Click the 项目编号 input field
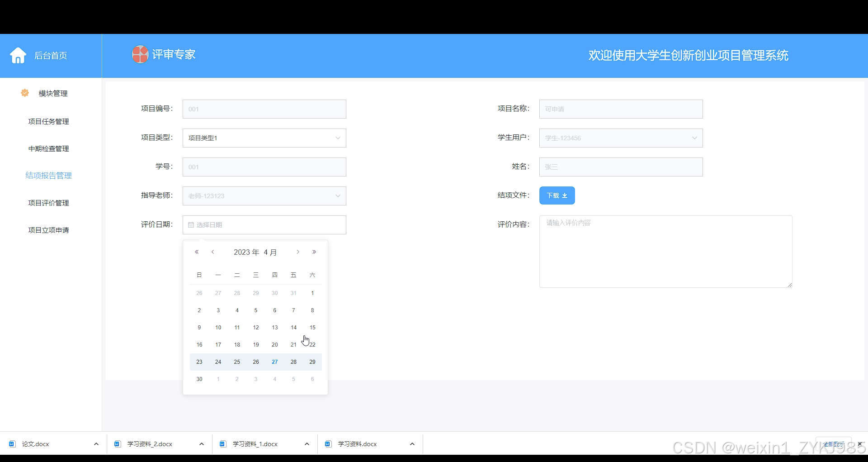Viewport: 868px width, 462px height. click(264, 109)
